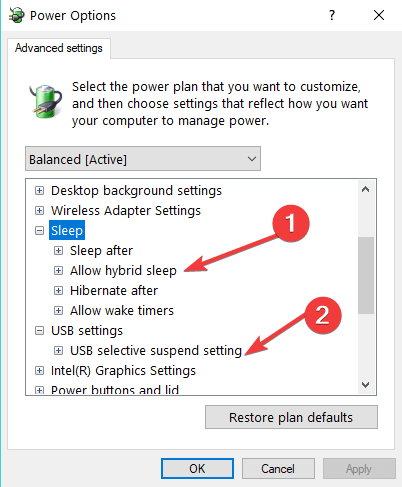Viewport: 402px width, 487px height.
Task: Open the Balanced [Active] power plan dropdown
Action: [143, 159]
